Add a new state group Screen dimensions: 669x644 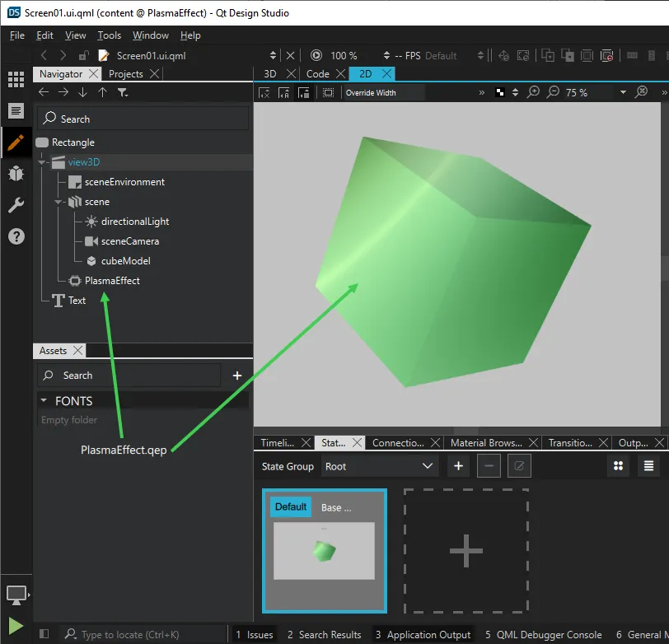[458, 466]
